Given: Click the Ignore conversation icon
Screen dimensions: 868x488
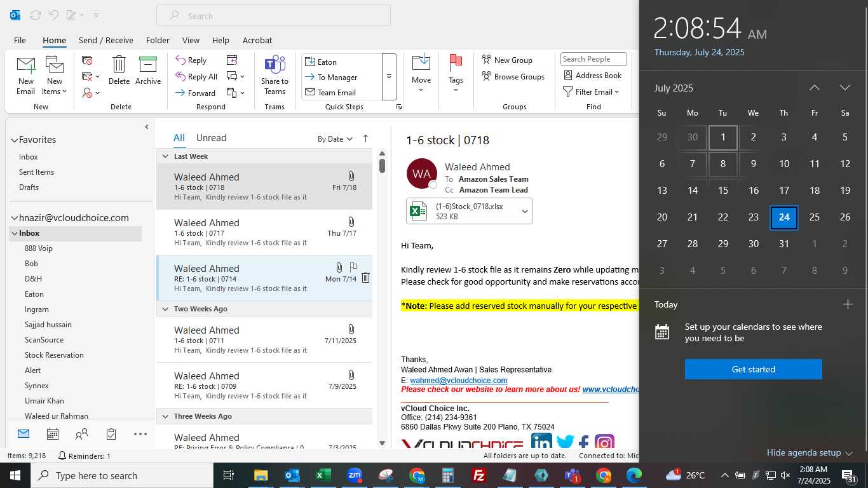Looking at the screenshot, I should point(88,60).
